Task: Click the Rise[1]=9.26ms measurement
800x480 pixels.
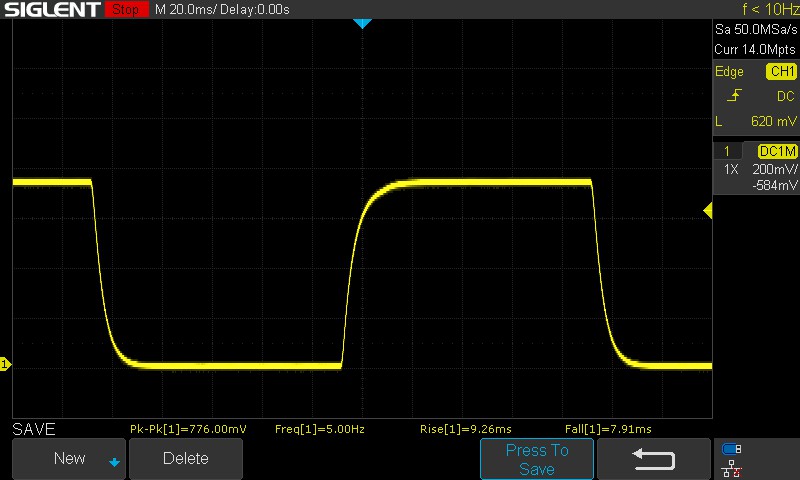Action: [x=466, y=429]
